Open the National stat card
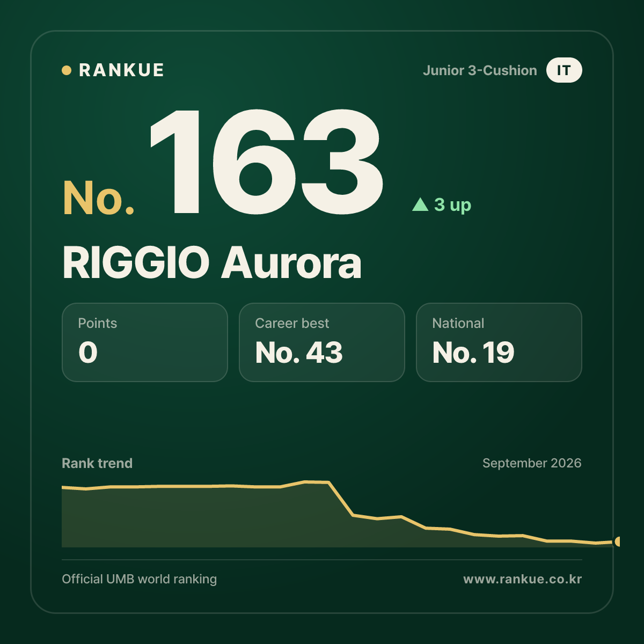Viewport: 644px width, 644px height. [499, 342]
